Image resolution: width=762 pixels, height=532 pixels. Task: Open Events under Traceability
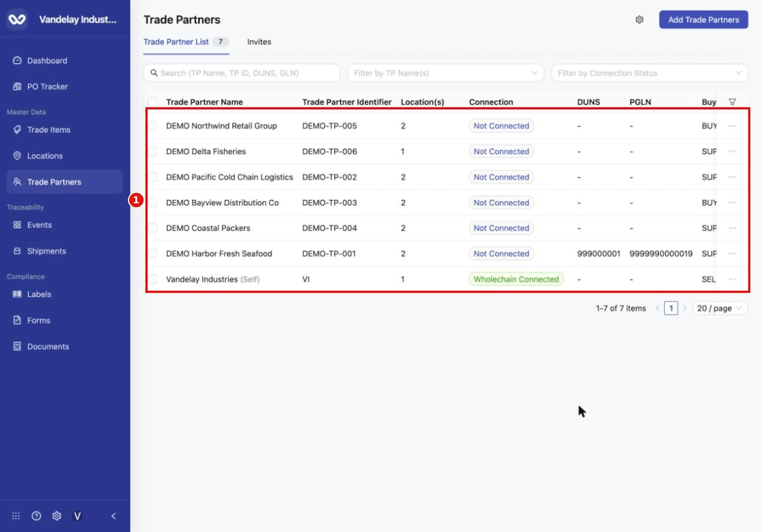[x=64, y=225]
